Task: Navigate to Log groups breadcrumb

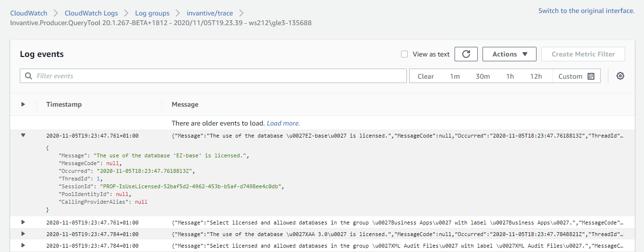Action: pyautogui.click(x=152, y=13)
